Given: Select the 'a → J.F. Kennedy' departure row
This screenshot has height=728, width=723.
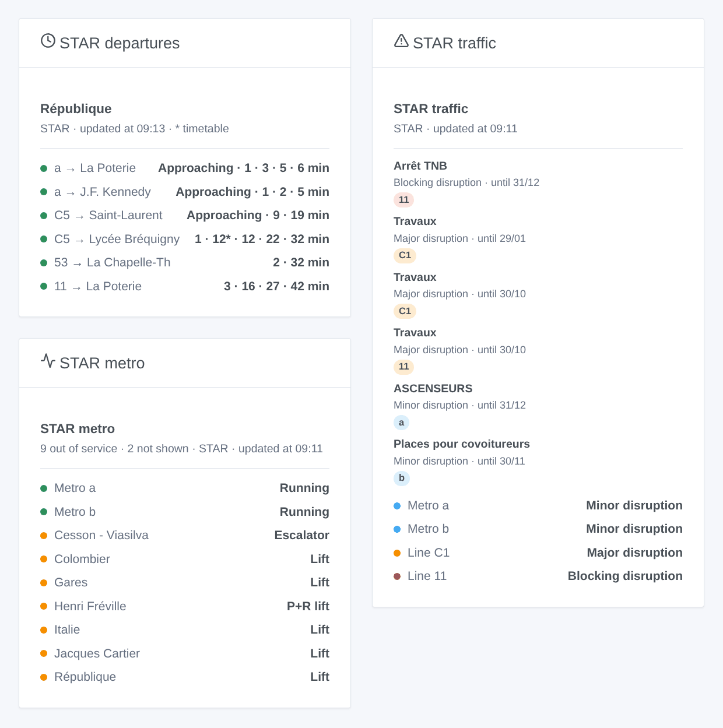Looking at the screenshot, I should 185,192.
